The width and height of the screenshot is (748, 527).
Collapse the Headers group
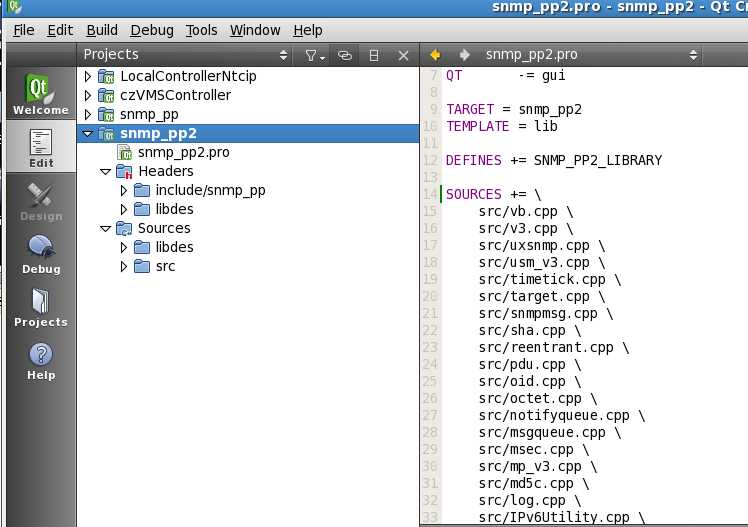tap(105, 172)
